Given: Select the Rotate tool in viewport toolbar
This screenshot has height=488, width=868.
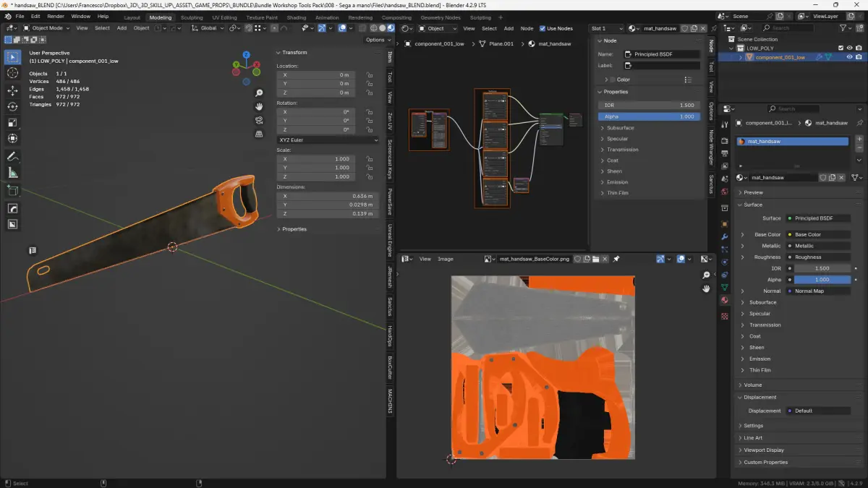Looking at the screenshot, I should [12, 107].
